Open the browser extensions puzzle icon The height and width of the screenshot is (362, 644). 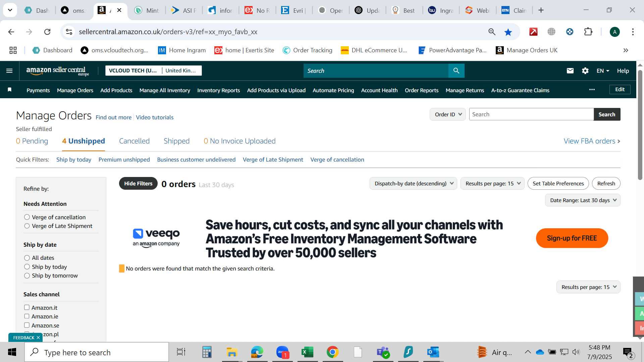click(x=588, y=32)
